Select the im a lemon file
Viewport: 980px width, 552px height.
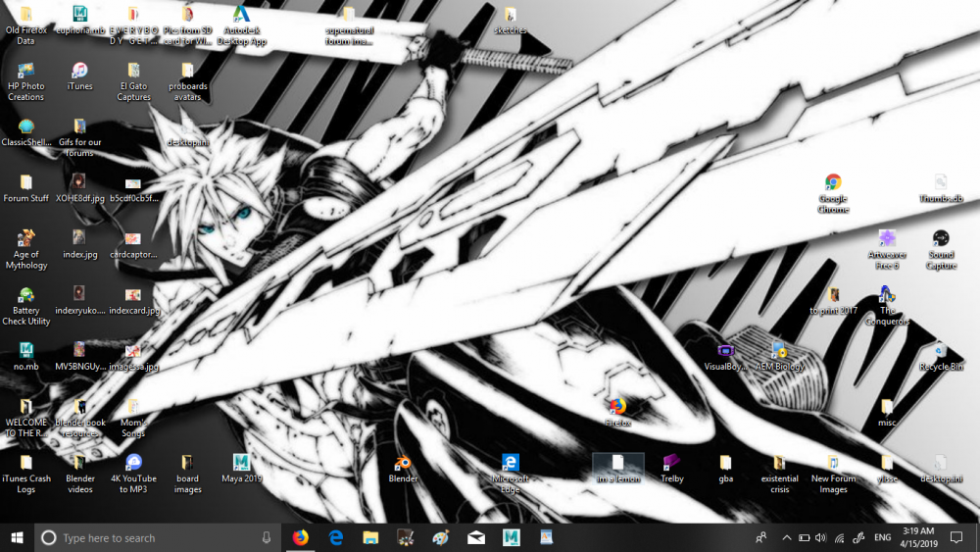(618, 469)
